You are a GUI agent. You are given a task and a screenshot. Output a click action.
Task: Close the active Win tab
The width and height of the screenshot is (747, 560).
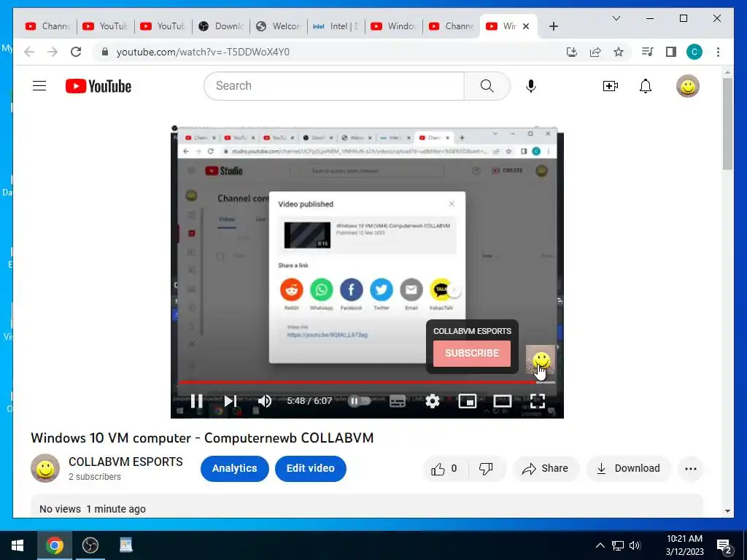pos(526,26)
